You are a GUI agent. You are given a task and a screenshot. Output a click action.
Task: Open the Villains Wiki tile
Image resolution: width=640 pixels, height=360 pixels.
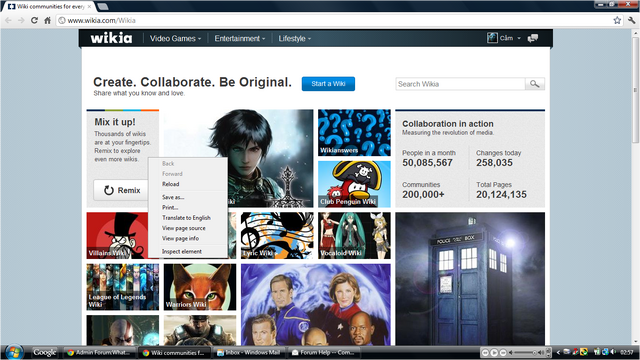point(118,236)
